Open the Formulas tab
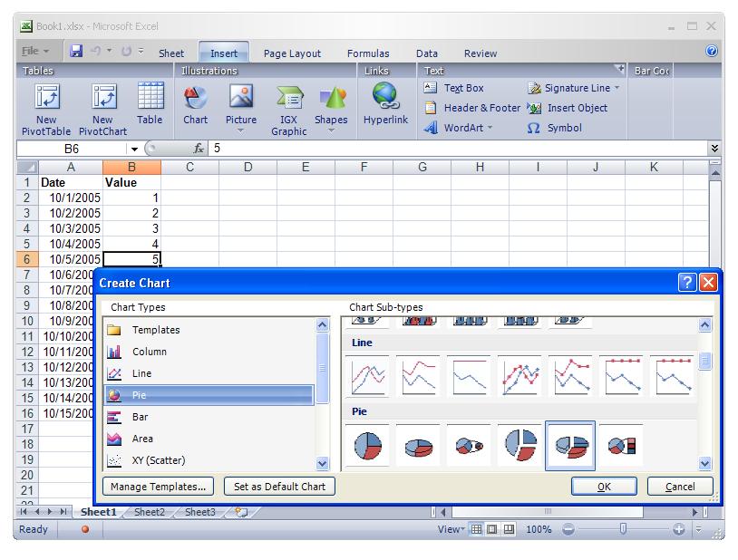The height and width of the screenshot is (560, 738). [368, 53]
